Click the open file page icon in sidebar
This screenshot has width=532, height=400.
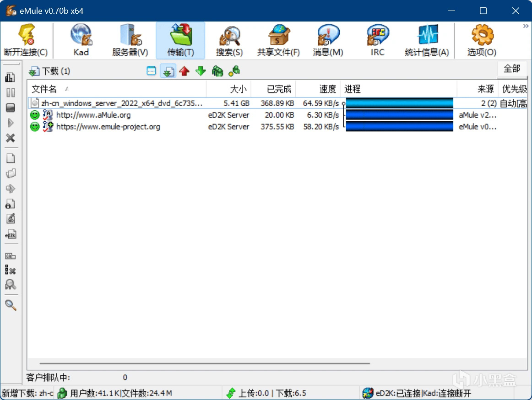click(x=11, y=158)
